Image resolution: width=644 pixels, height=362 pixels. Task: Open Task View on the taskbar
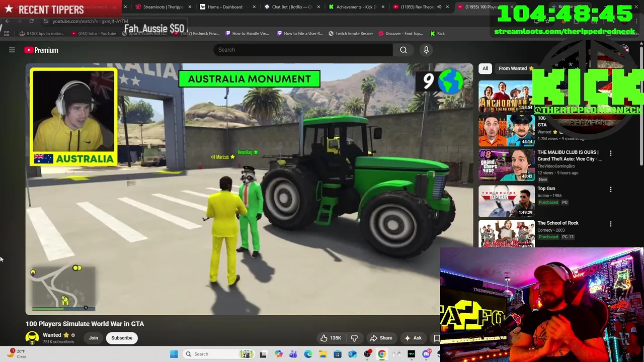tap(263, 354)
